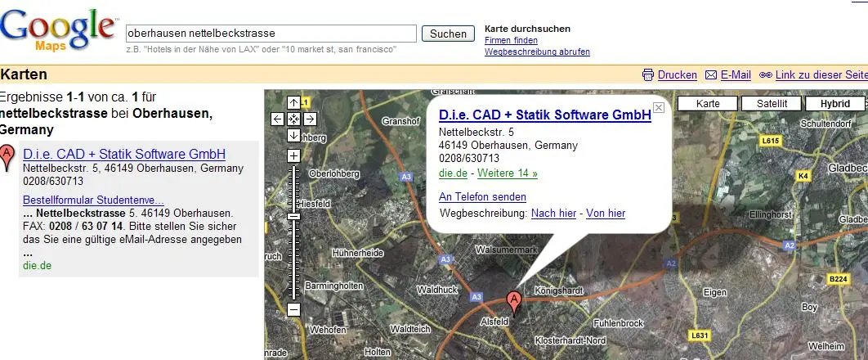Pan the map up with arrow button
868x360 pixels.
click(x=294, y=103)
